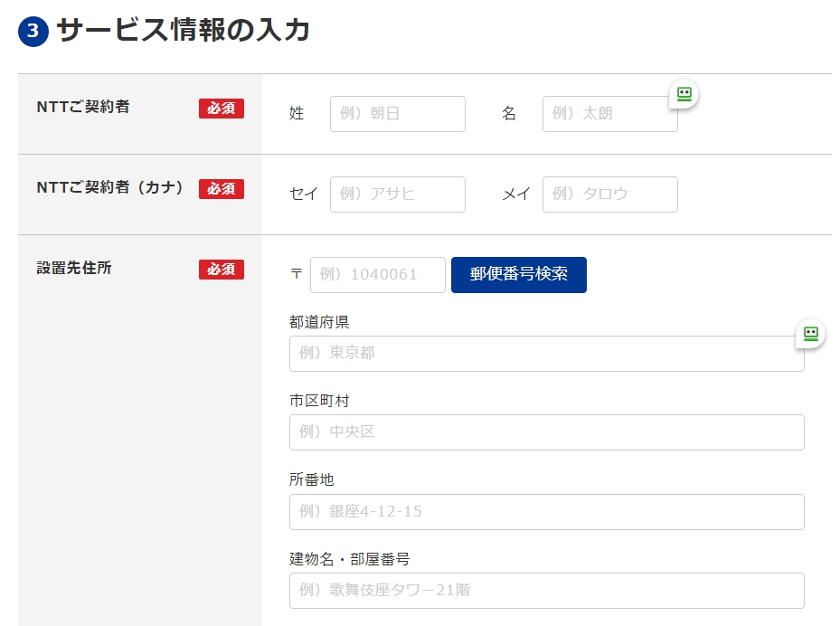Click the blue step 3 number badge
Screen dimensions: 840x626
[33, 32]
